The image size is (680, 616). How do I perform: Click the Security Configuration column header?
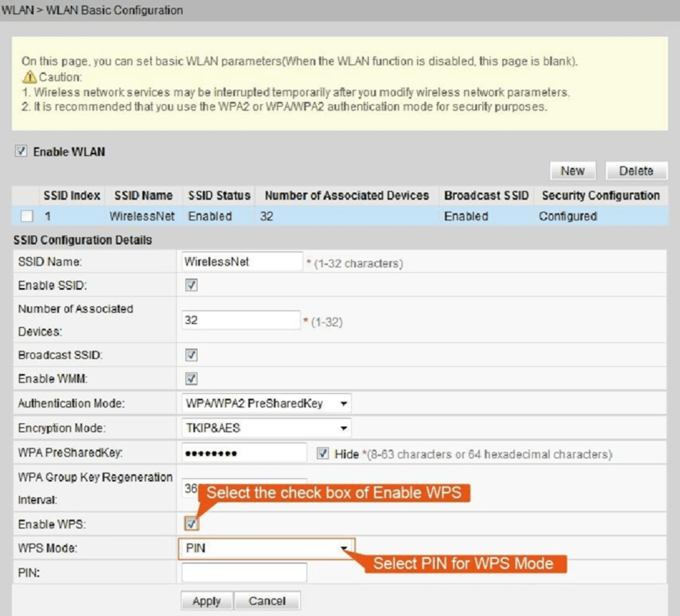pyautogui.click(x=601, y=195)
